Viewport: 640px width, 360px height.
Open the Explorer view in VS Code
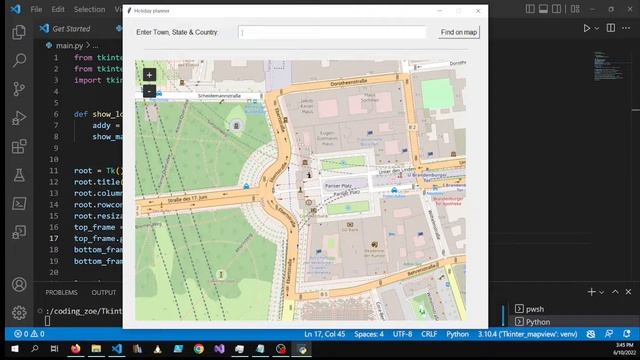coord(19,32)
